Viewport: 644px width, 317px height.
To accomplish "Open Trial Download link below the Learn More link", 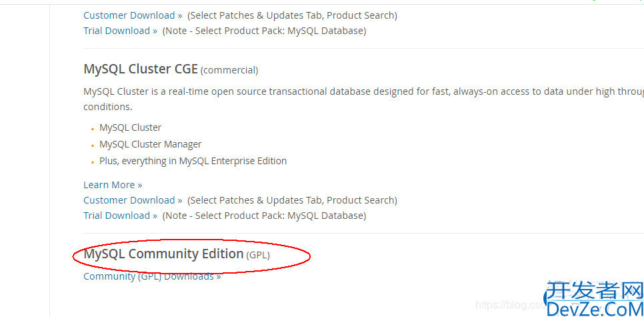I will click(x=120, y=216).
